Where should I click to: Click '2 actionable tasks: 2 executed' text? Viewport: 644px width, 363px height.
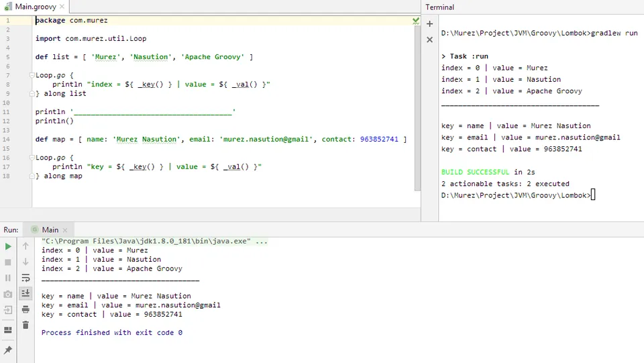pos(505,184)
